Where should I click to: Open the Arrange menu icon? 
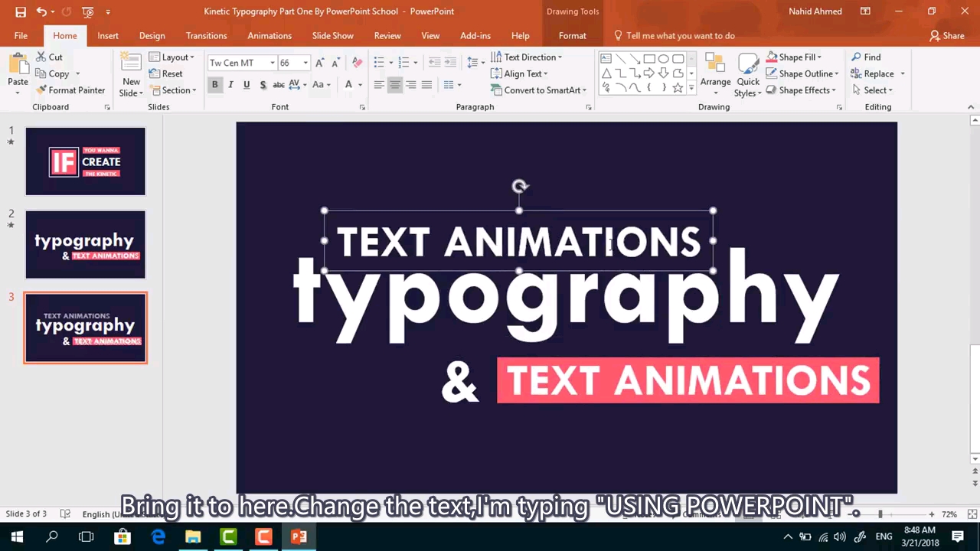pos(715,74)
